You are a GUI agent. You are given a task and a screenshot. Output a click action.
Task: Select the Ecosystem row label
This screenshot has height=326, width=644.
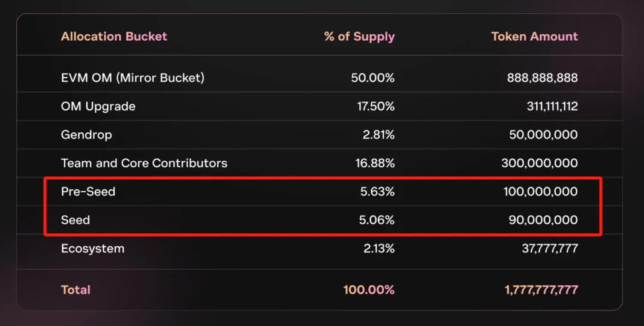[x=93, y=249]
